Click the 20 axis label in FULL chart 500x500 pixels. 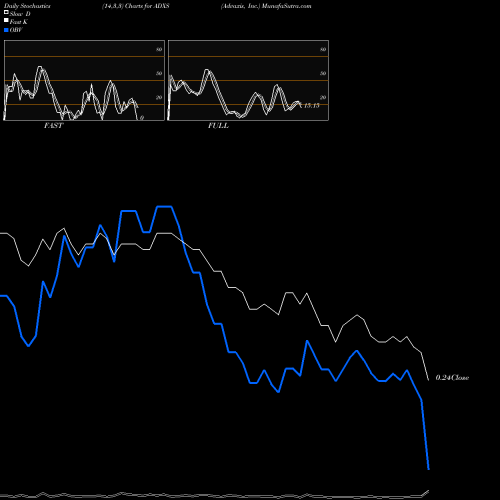323,97
